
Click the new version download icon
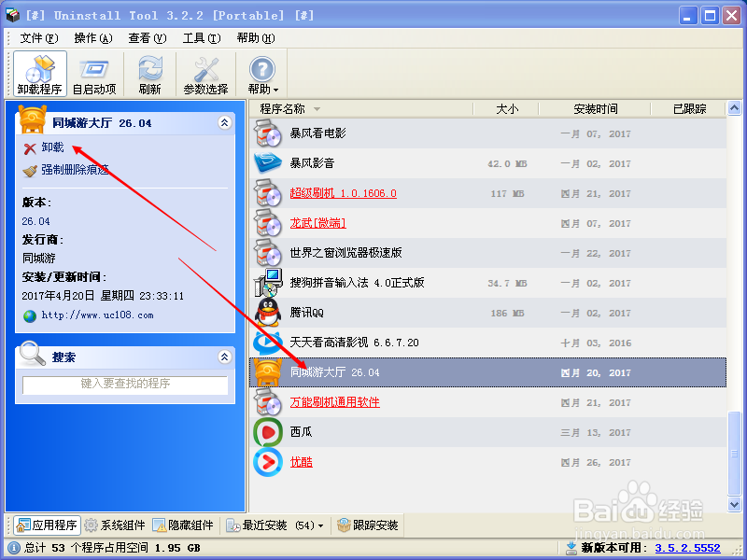(x=571, y=548)
